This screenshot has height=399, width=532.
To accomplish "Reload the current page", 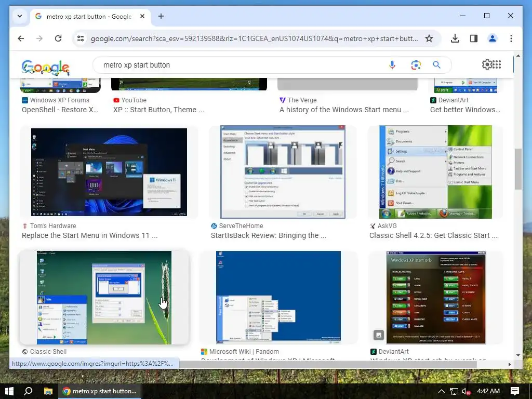I will pyautogui.click(x=58, y=38).
